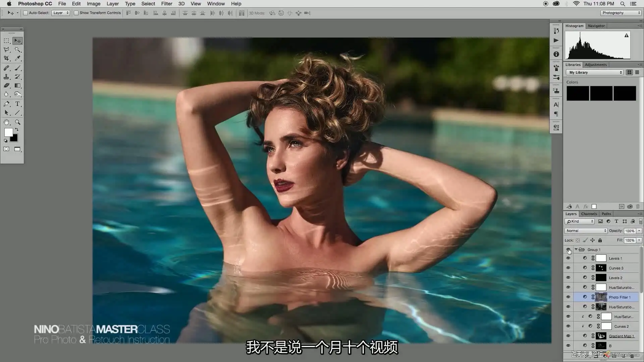Open the Auto-Select Layer dropdown
Screen dimensions: 644x362
pos(60,13)
